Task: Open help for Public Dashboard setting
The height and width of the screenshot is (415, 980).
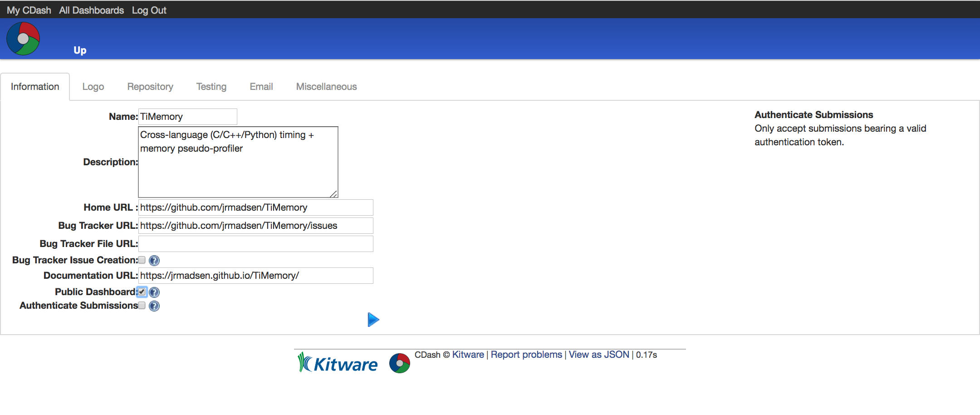Action: pyautogui.click(x=154, y=292)
